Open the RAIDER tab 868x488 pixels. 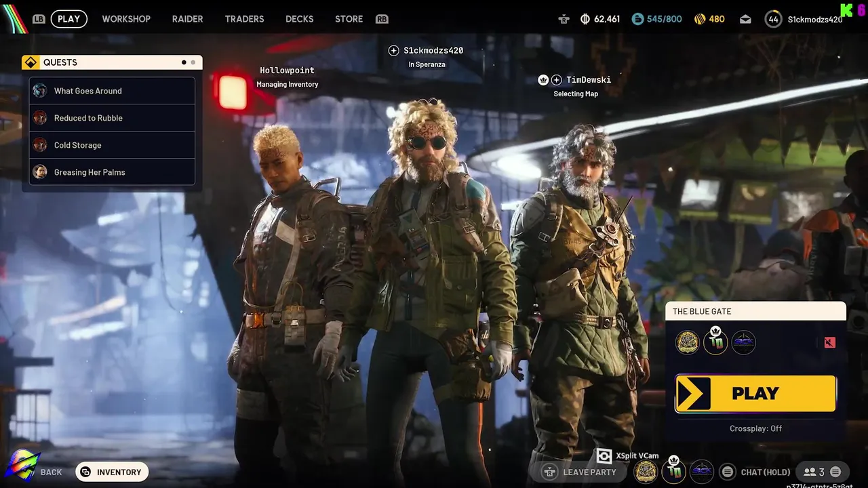tap(188, 19)
